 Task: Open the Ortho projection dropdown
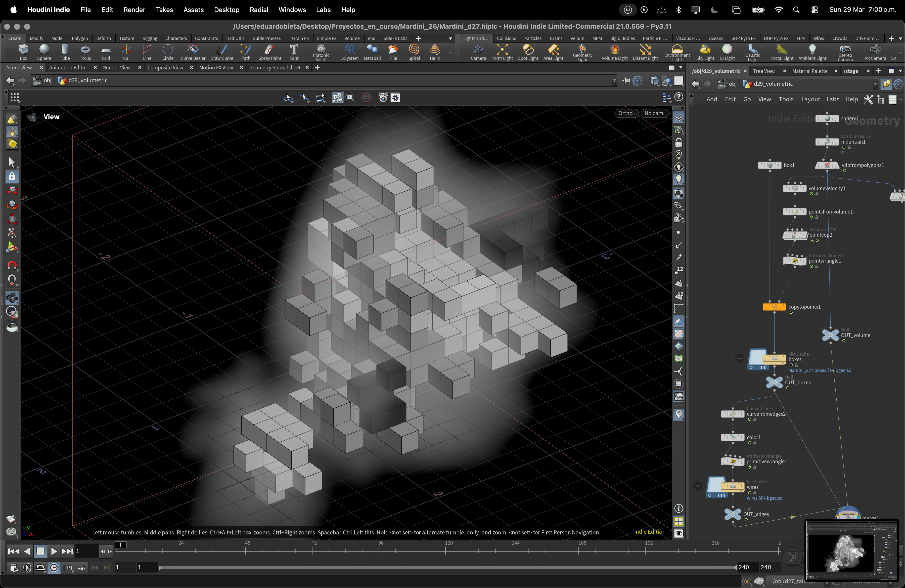pos(626,113)
